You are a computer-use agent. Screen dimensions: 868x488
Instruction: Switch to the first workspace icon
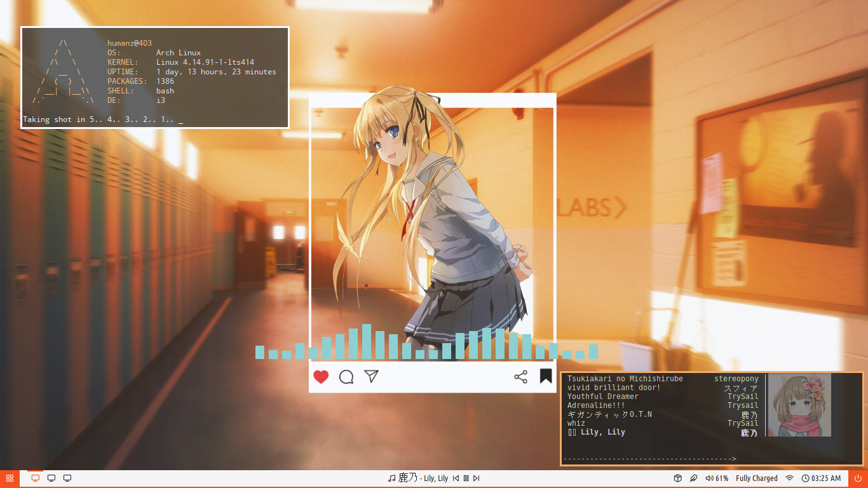(36, 478)
